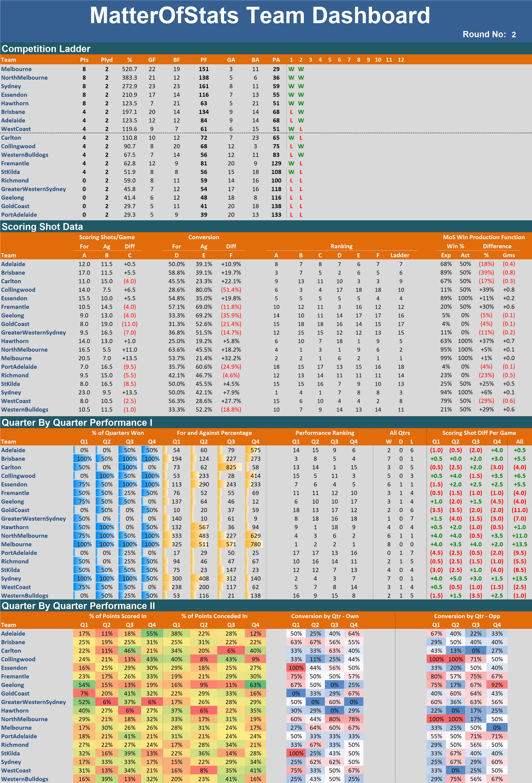Click Adelaide's Q4 for-and-against value 575
Image resolution: width=532 pixels, height=783 pixels.
[256, 450]
